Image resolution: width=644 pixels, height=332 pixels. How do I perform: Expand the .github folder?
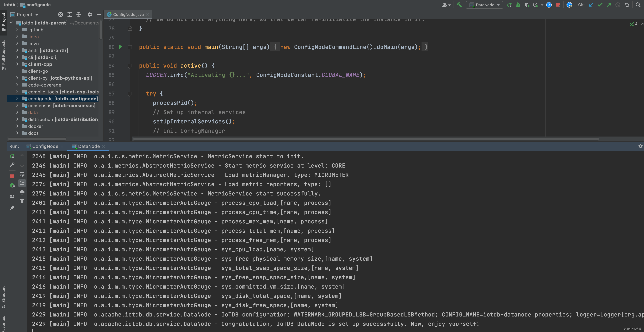pos(17,29)
